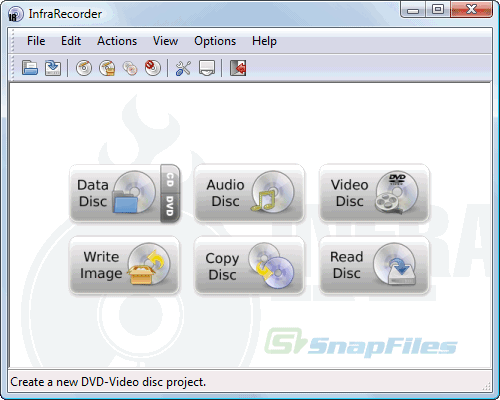Maximize the InfraRecorder window

438,10
